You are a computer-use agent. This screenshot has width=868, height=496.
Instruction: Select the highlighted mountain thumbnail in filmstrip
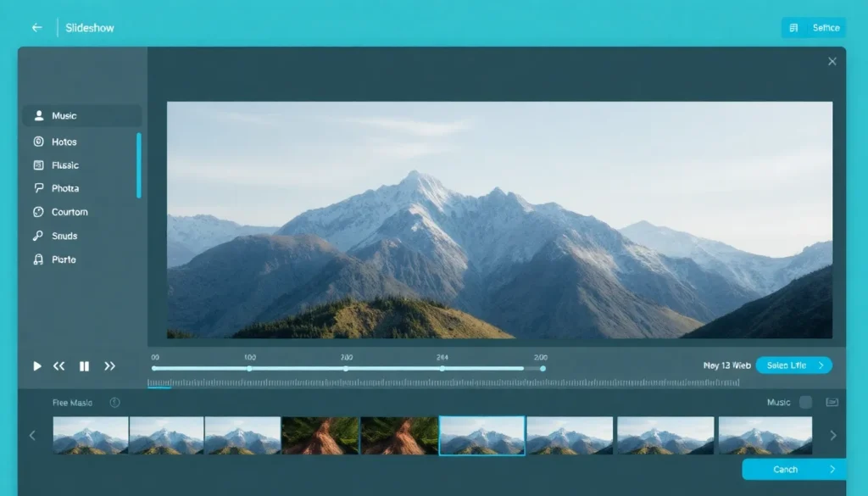tap(481, 436)
